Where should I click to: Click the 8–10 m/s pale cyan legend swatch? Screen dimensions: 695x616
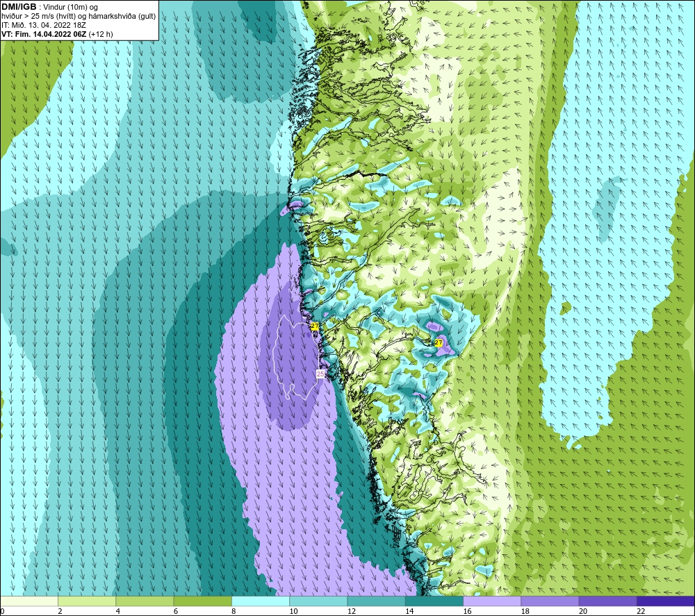(x=261, y=601)
